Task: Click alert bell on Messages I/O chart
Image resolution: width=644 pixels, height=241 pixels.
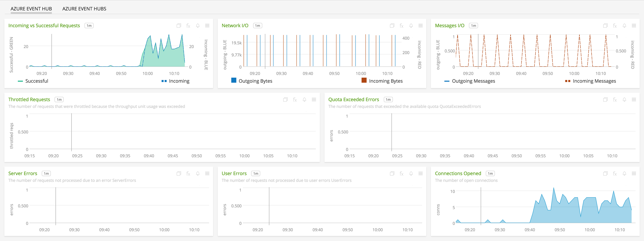Action: pyautogui.click(x=624, y=26)
